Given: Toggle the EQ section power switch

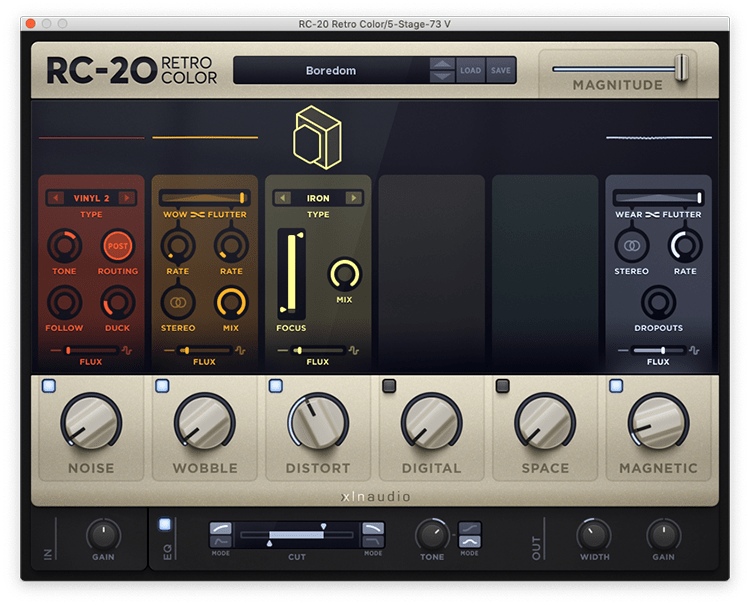Looking at the screenshot, I should click(x=165, y=524).
